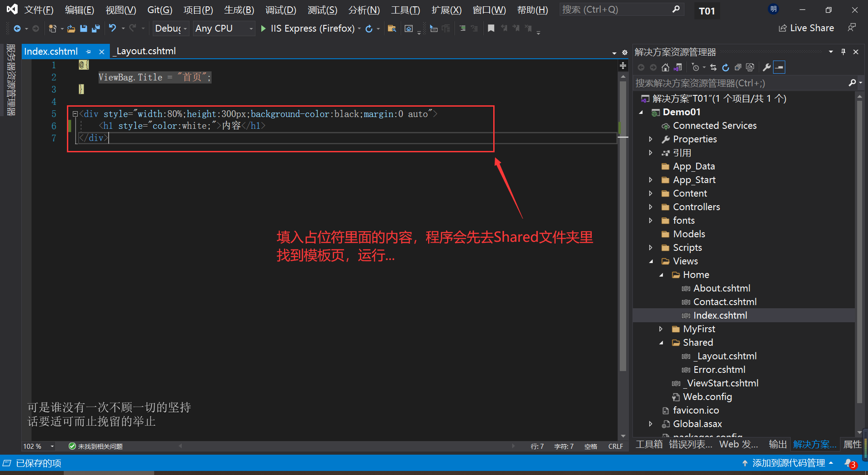Viewport: 868px width, 475px height.
Task: Click 添加到源代码管理 in status bar
Action: (788, 463)
